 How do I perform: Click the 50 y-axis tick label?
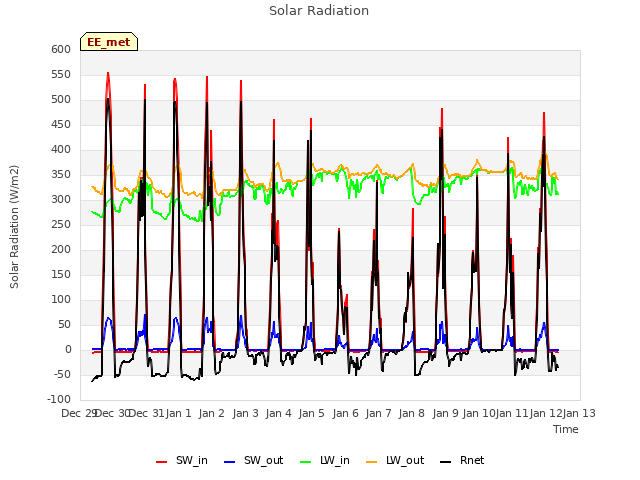[x=65, y=324]
